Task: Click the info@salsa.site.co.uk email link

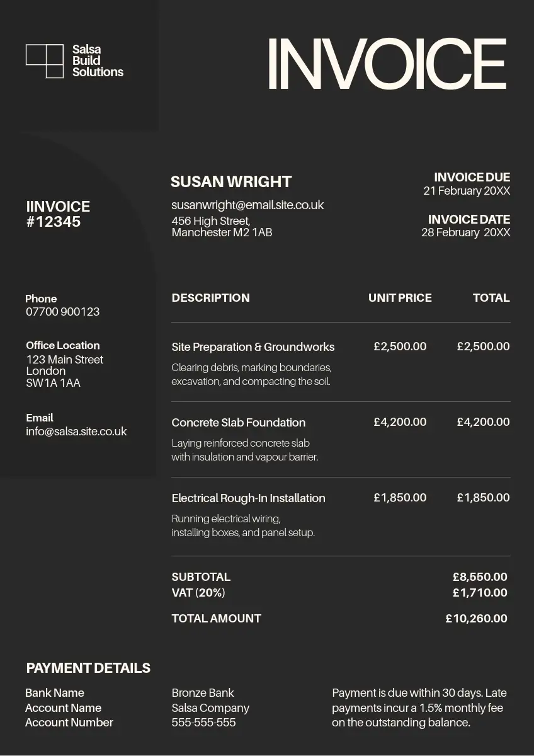Action: pyautogui.click(x=76, y=432)
